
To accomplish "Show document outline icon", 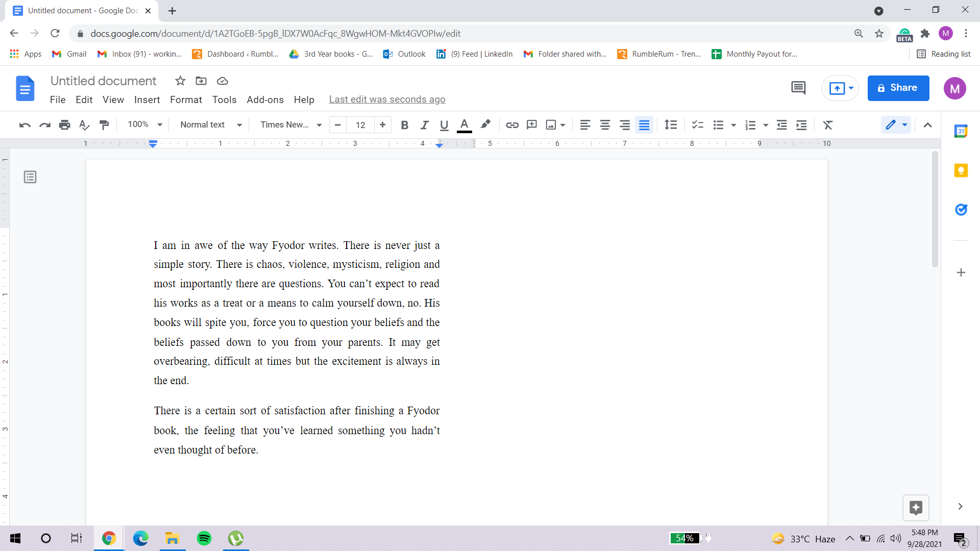I will (30, 177).
